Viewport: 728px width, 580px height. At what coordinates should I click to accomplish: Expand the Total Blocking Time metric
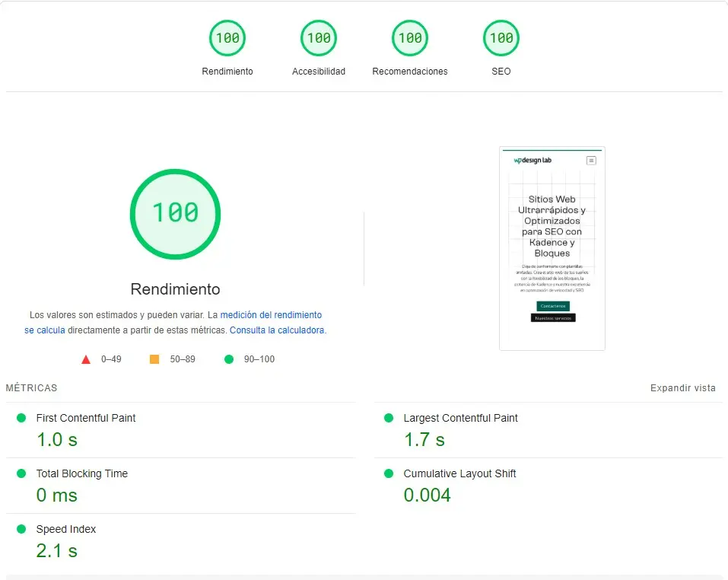click(x=81, y=473)
